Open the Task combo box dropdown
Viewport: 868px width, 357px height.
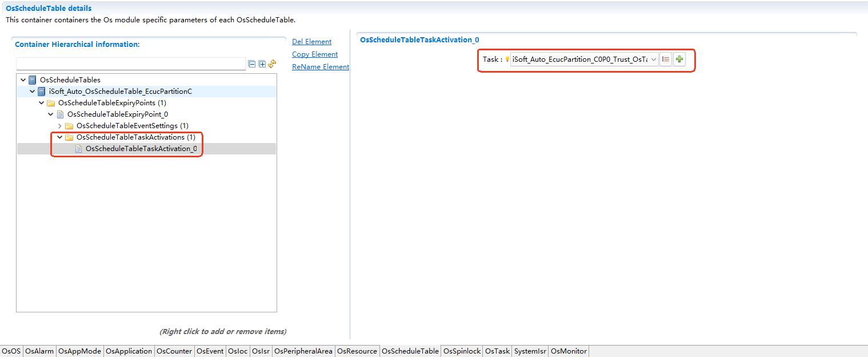pyautogui.click(x=653, y=59)
